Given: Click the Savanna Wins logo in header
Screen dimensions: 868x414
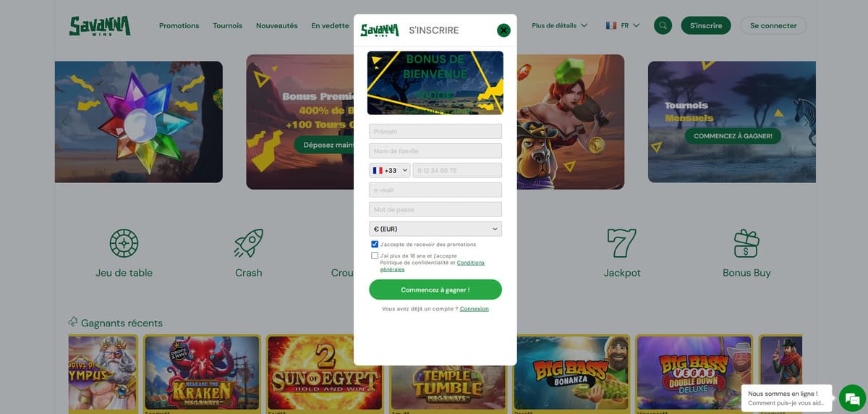Looking at the screenshot, I should click(100, 26).
